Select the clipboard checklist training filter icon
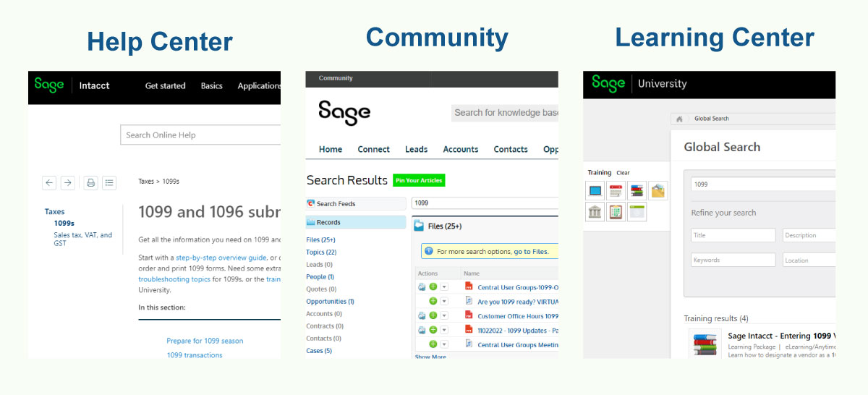 616,212
